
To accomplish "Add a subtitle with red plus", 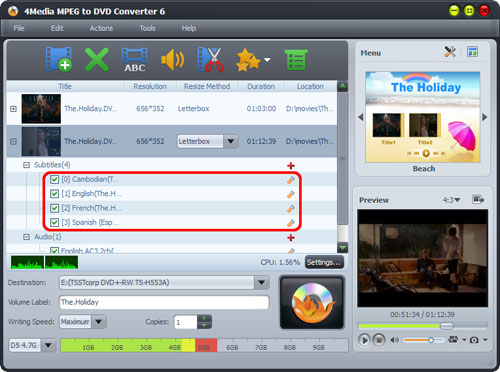I will click(291, 165).
